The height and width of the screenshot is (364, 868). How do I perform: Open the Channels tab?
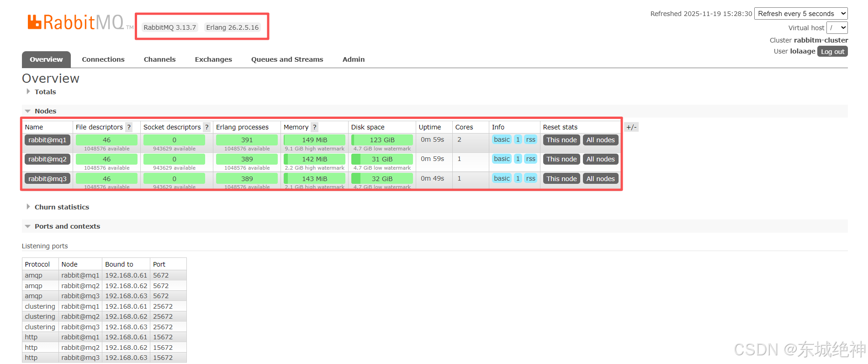click(159, 59)
